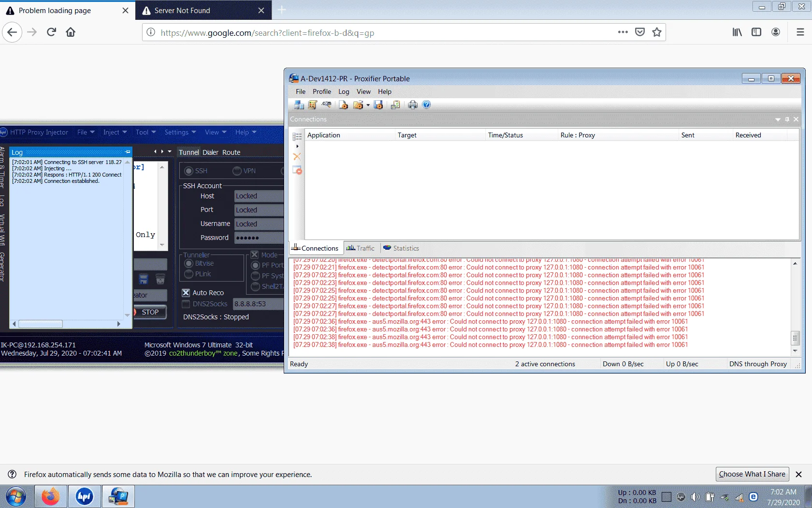
Task: Click the checklist clipboard icon in Proxifier toolbar
Action: pyautogui.click(x=395, y=105)
